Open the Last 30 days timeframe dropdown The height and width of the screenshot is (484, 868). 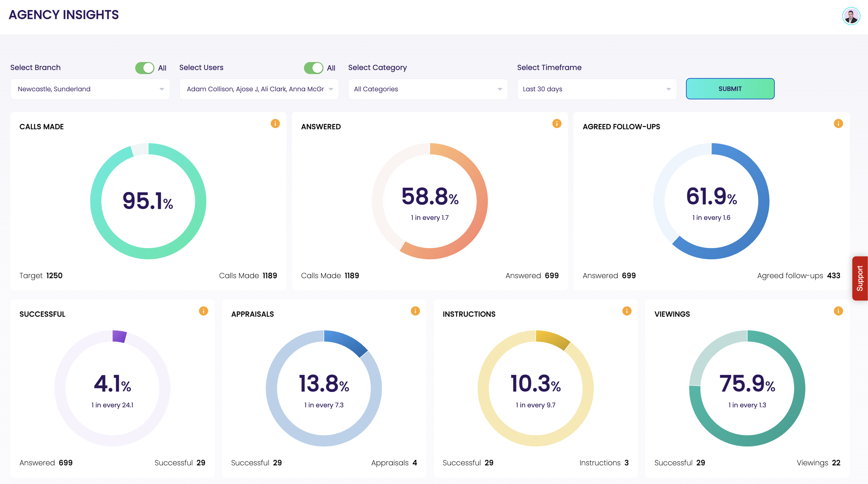(596, 89)
